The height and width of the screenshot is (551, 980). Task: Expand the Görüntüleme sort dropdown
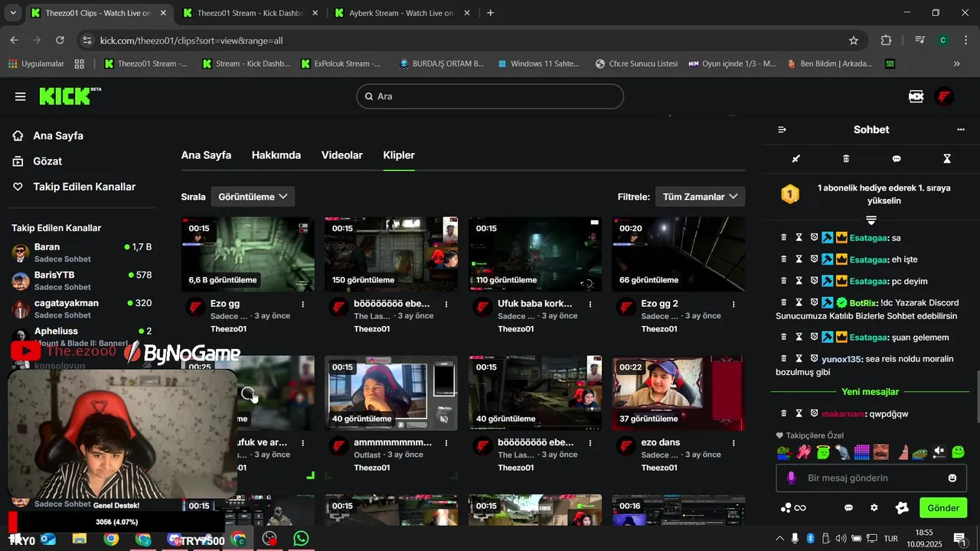click(253, 197)
